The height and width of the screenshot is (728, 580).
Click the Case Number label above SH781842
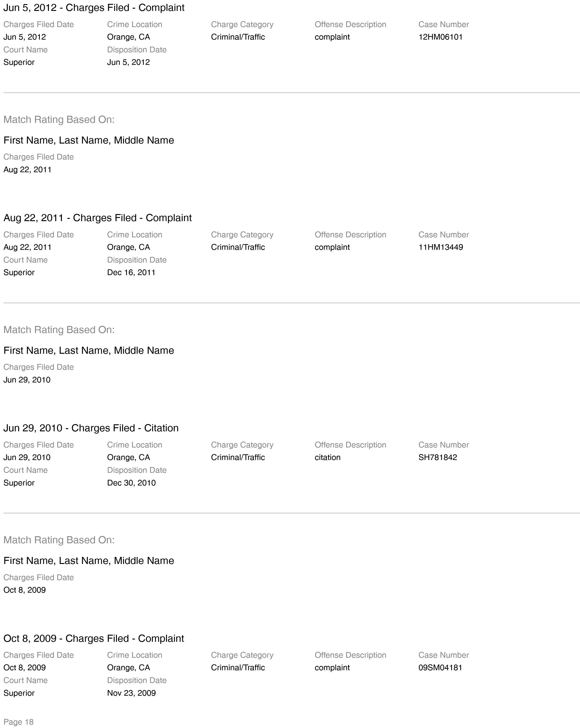(x=444, y=445)
